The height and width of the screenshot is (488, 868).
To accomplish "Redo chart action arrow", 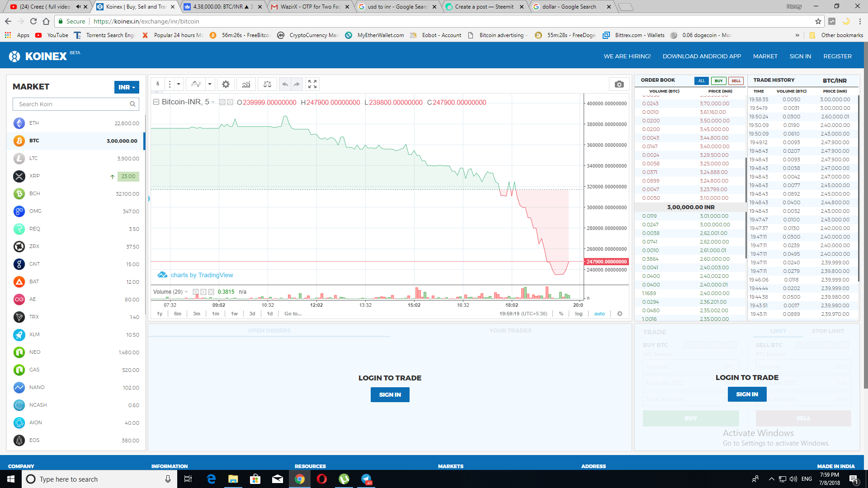I will [x=297, y=84].
